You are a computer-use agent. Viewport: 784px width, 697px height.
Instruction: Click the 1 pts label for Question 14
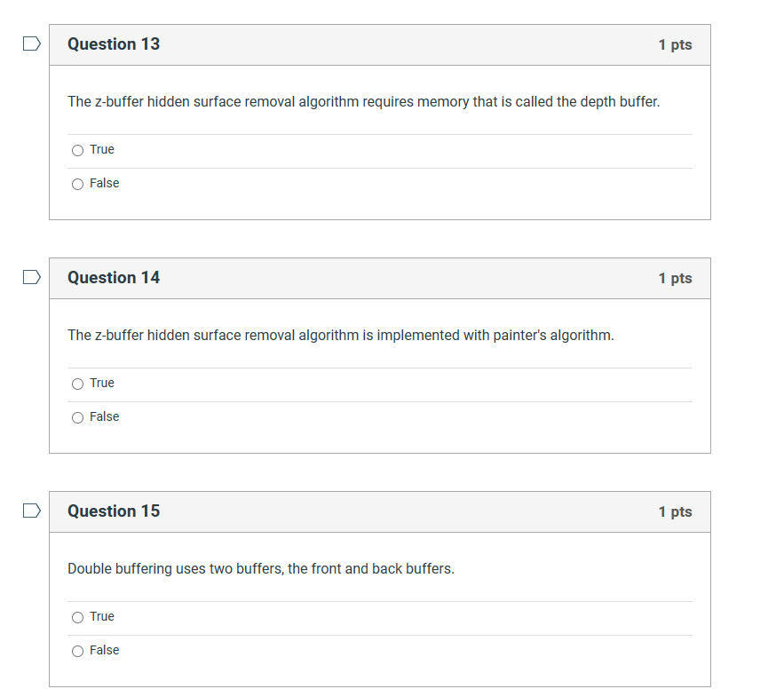tap(676, 277)
